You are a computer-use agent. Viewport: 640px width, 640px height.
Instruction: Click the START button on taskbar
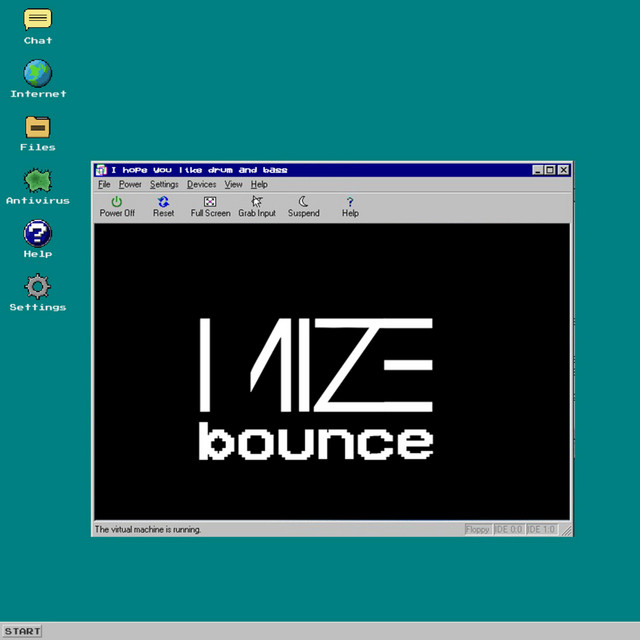22,631
